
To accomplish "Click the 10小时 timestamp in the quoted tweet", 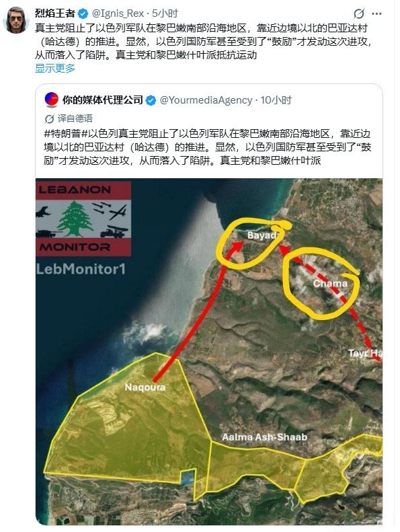I will 276,100.
